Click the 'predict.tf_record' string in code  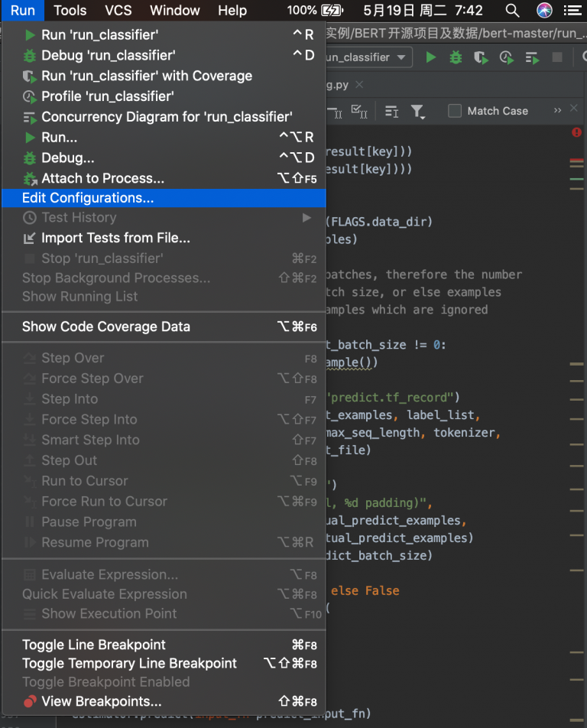coord(391,398)
